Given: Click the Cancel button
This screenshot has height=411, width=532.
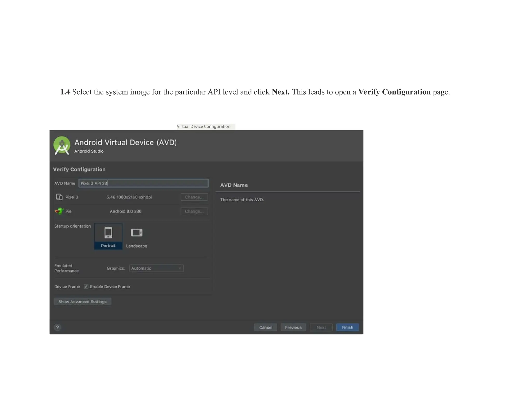Looking at the screenshot, I should pyautogui.click(x=265, y=327).
